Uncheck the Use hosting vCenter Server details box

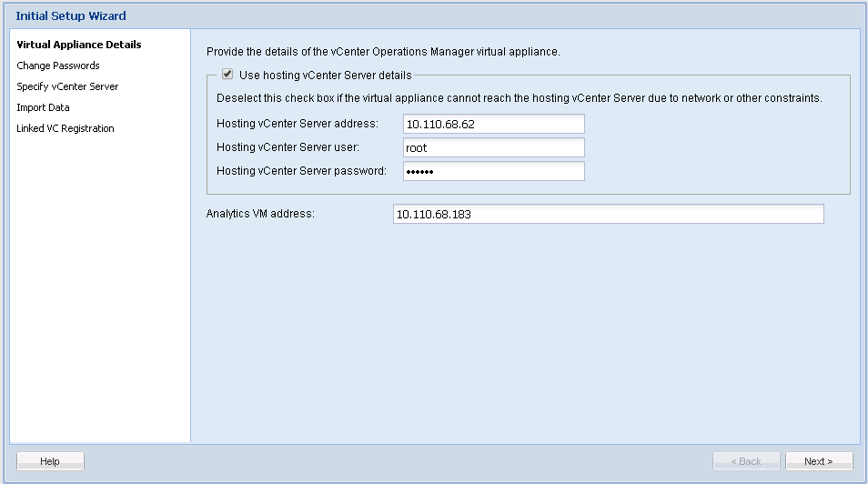227,76
